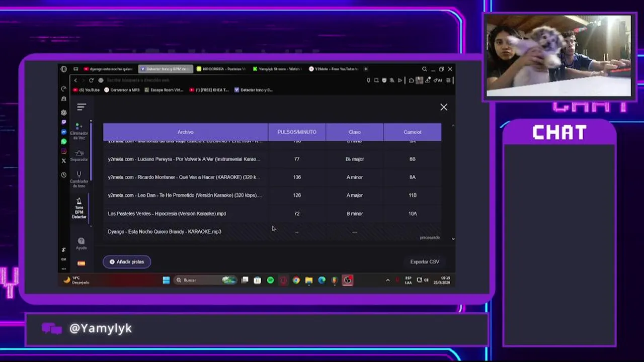Open the Escape Room Virt... bookmark
The width and height of the screenshot is (644, 362).
(x=164, y=90)
